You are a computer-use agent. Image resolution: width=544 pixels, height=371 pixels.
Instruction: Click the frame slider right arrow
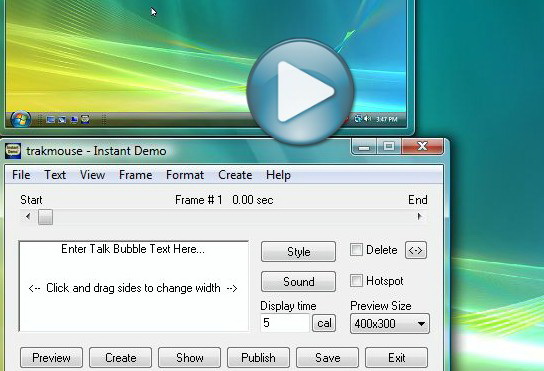click(x=419, y=217)
